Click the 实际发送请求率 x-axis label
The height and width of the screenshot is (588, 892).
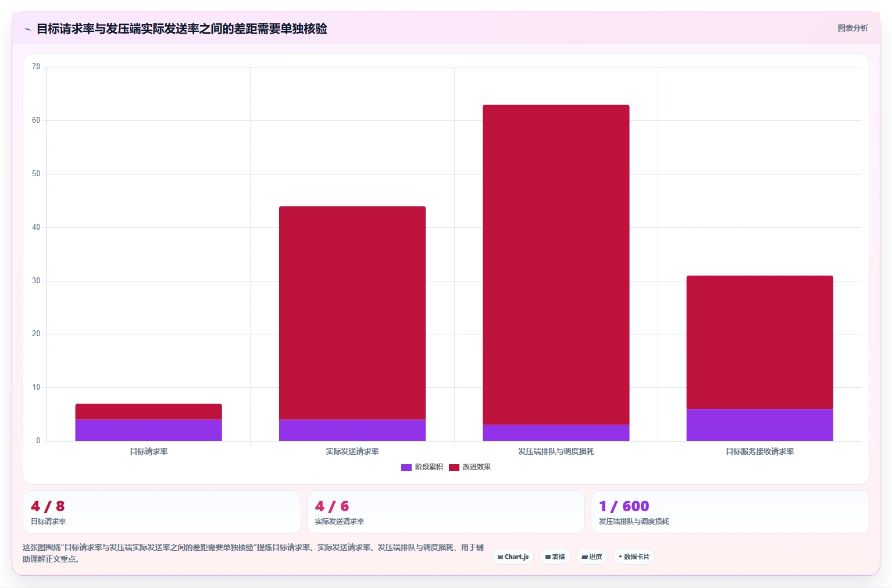(352, 451)
